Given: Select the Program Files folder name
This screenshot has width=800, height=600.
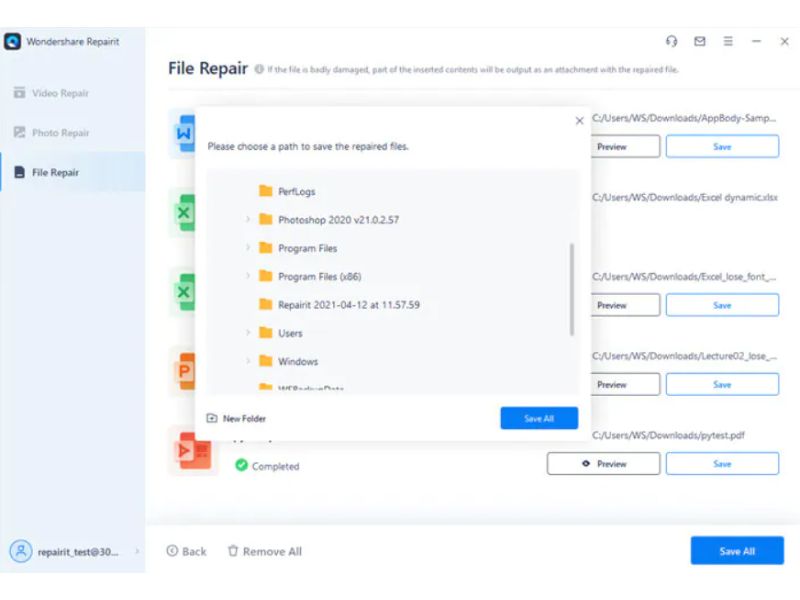Looking at the screenshot, I should (x=307, y=248).
